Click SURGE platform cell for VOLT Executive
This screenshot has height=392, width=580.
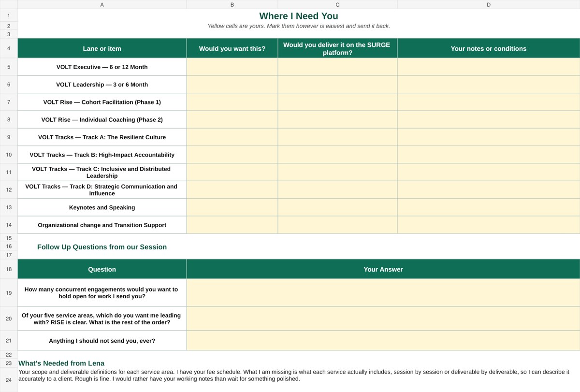337,67
